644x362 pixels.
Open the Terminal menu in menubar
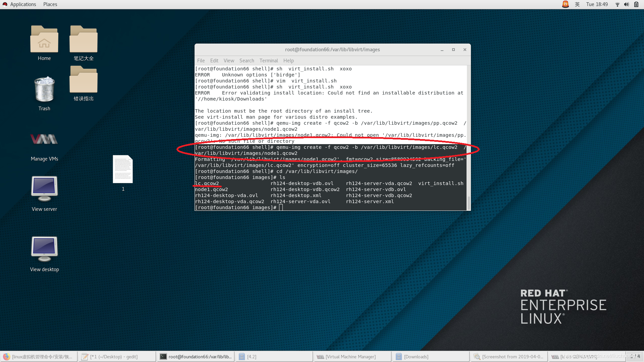(x=269, y=61)
